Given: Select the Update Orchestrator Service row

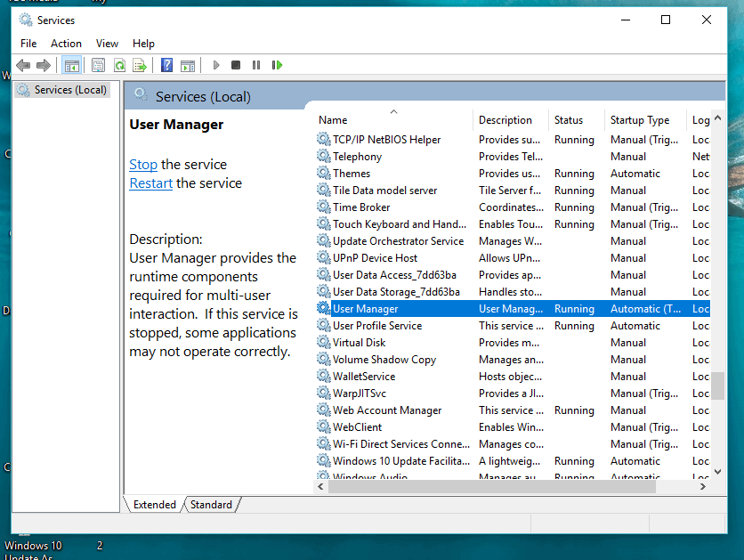Looking at the screenshot, I should pyautogui.click(x=513, y=241).
